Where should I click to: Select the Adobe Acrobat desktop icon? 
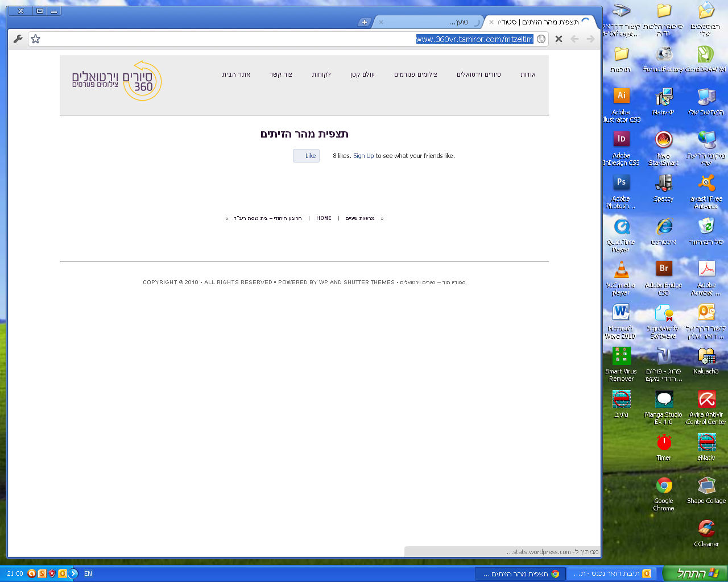point(706,278)
